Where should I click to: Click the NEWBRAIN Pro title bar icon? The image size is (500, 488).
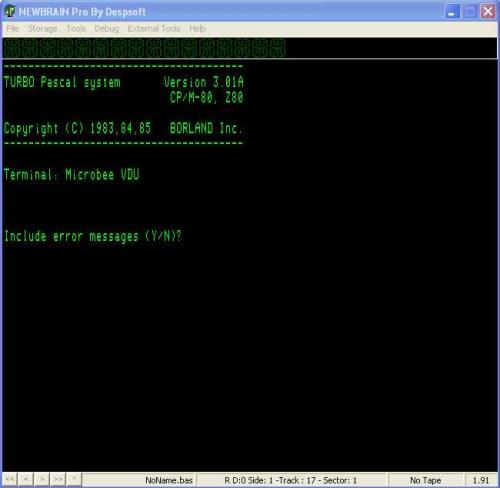coord(10,11)
